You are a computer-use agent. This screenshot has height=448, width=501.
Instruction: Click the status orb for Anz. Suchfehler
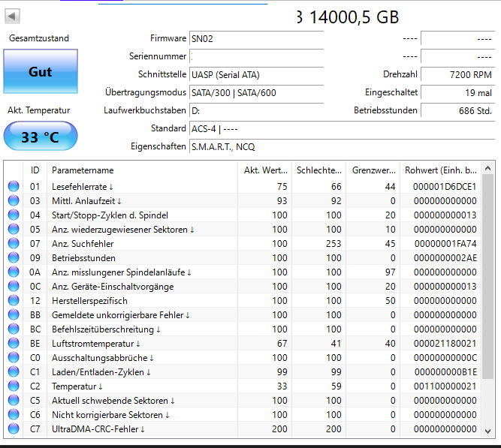point(14,243)
